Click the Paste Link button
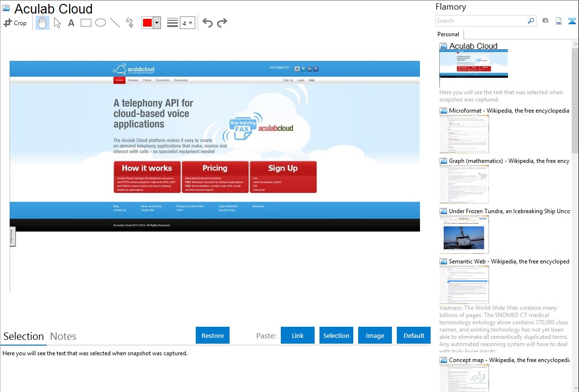 298,335
